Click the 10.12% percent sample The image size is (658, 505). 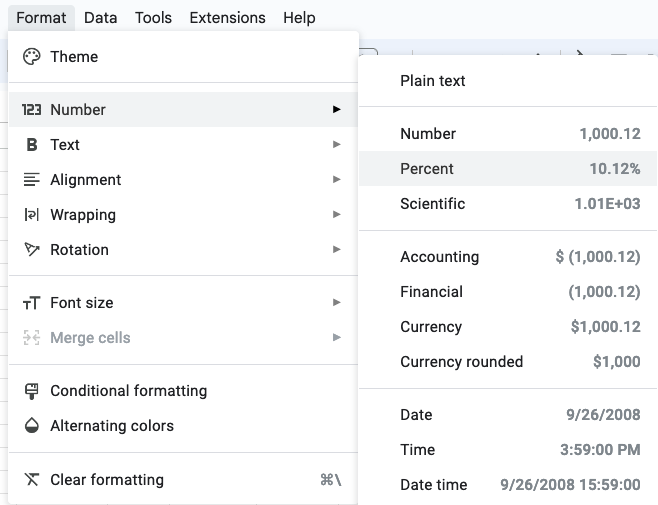coord(615,169)
